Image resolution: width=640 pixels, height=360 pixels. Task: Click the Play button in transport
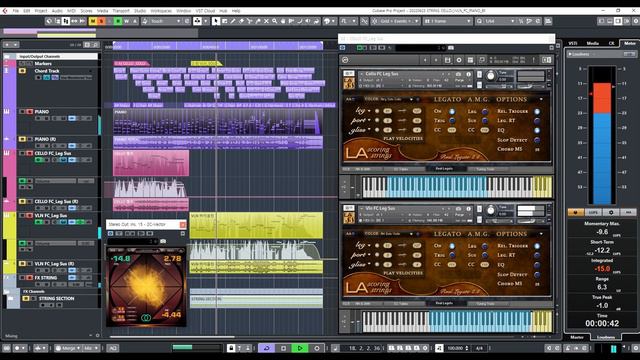pyautogui.click(x=300, y=348)
